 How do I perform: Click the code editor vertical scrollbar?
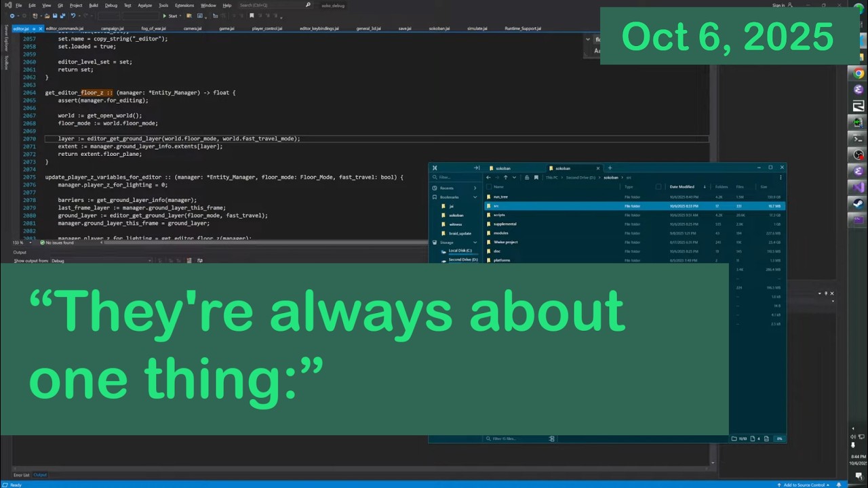coord(712,136)
